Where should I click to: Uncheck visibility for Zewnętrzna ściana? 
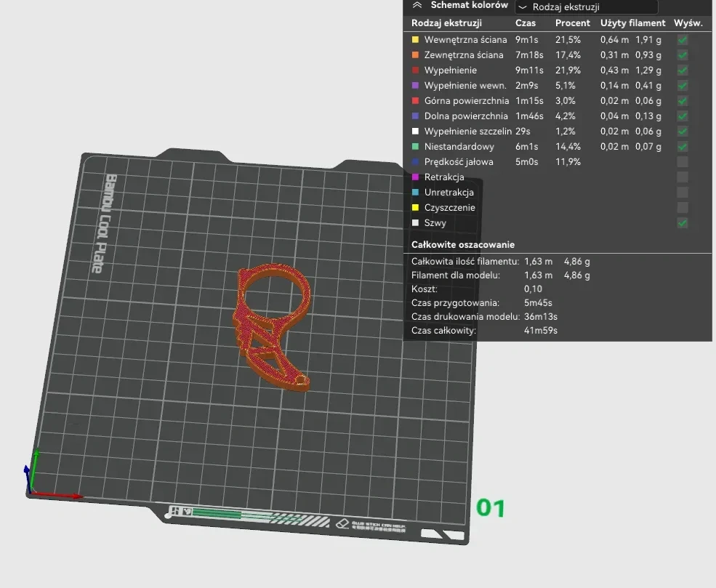[x=682, y=55]
